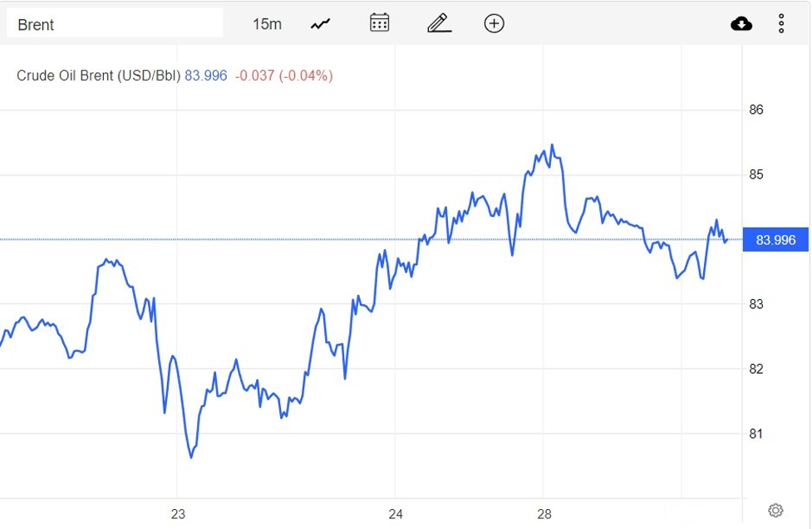The image size is (812, 529).
Task: Click the 81 price axis label
Action: tap(756, 433)
